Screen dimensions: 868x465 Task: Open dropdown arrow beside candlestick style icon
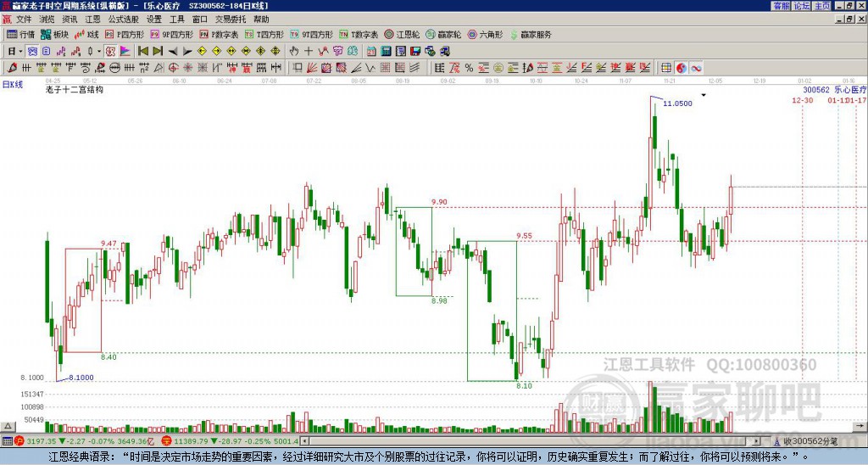tap(99, 52)
